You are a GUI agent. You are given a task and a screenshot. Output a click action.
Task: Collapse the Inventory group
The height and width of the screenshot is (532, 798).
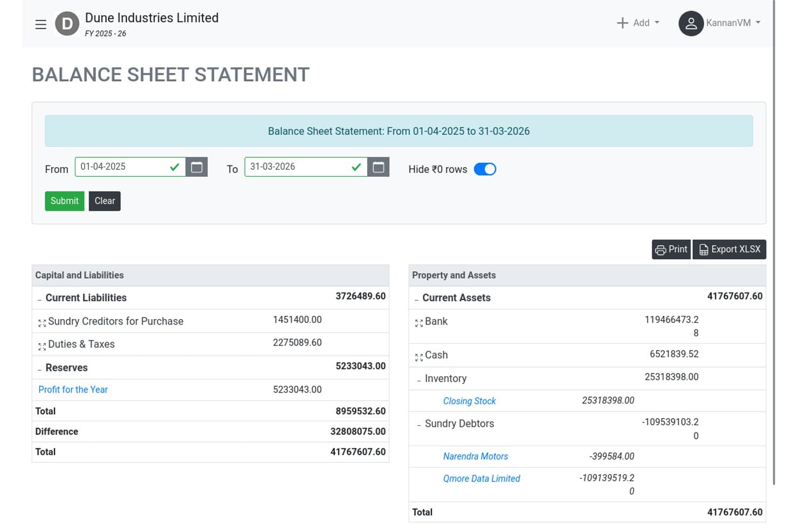419,380
